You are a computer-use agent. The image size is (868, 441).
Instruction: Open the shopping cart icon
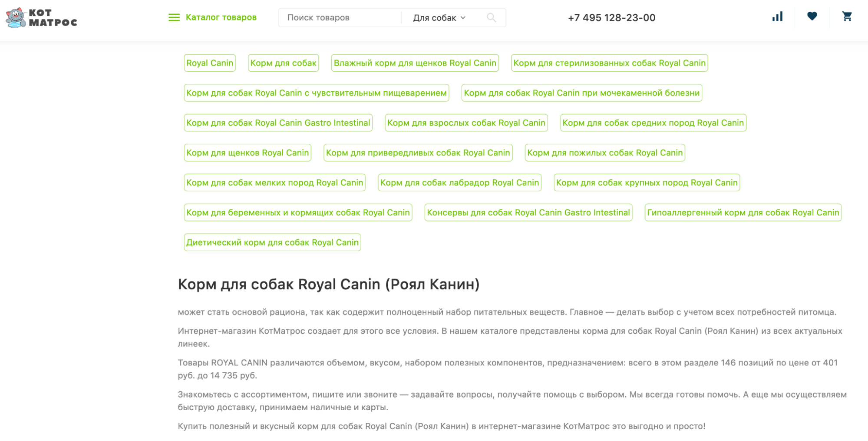click(x=847, y=17)
